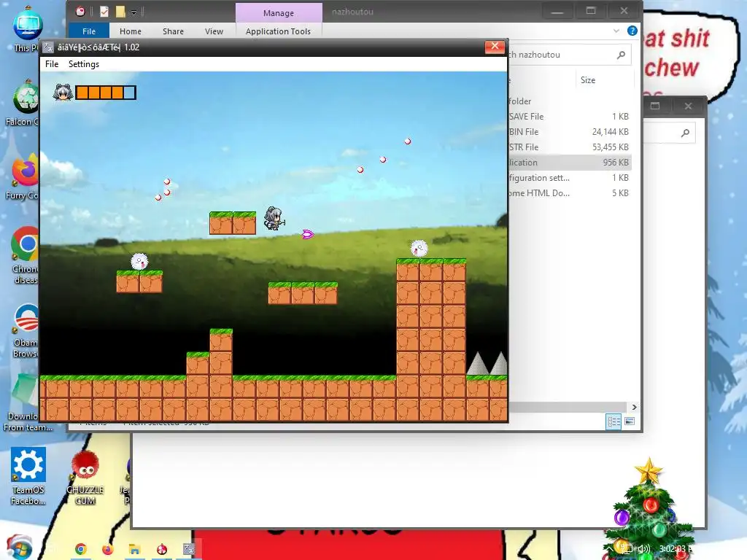Viewport: 747px width, 560px height.
Task: Open the Application Tools tab
Action: pyautogui.click(x=278, y=31)
